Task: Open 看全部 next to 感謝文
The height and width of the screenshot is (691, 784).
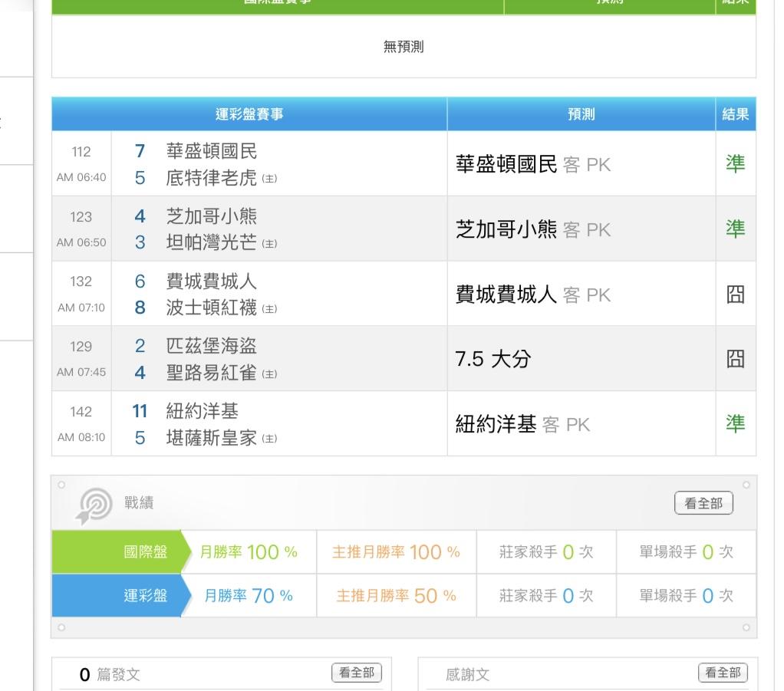Action: point(723,673)
